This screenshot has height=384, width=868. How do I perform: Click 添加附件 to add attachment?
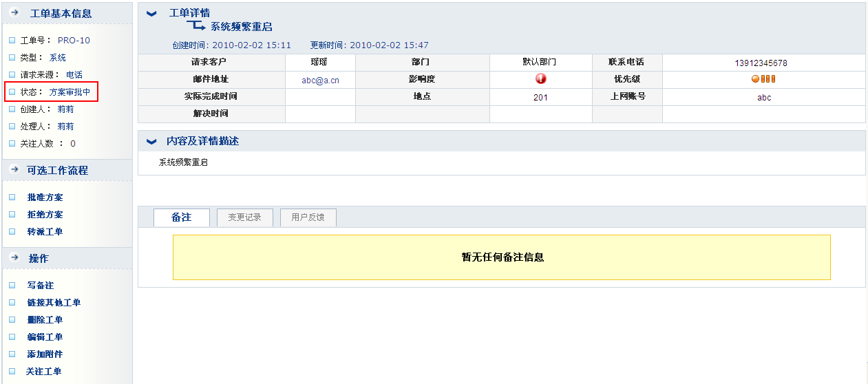(x=45, y=354)
